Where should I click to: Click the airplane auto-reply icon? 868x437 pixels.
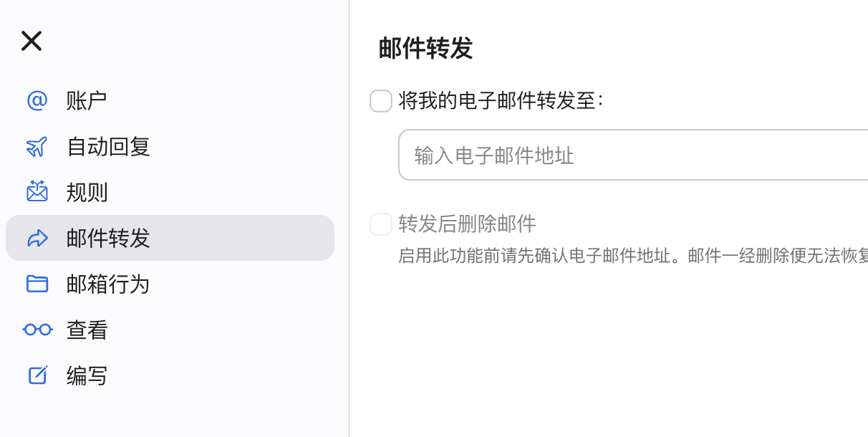37,146
